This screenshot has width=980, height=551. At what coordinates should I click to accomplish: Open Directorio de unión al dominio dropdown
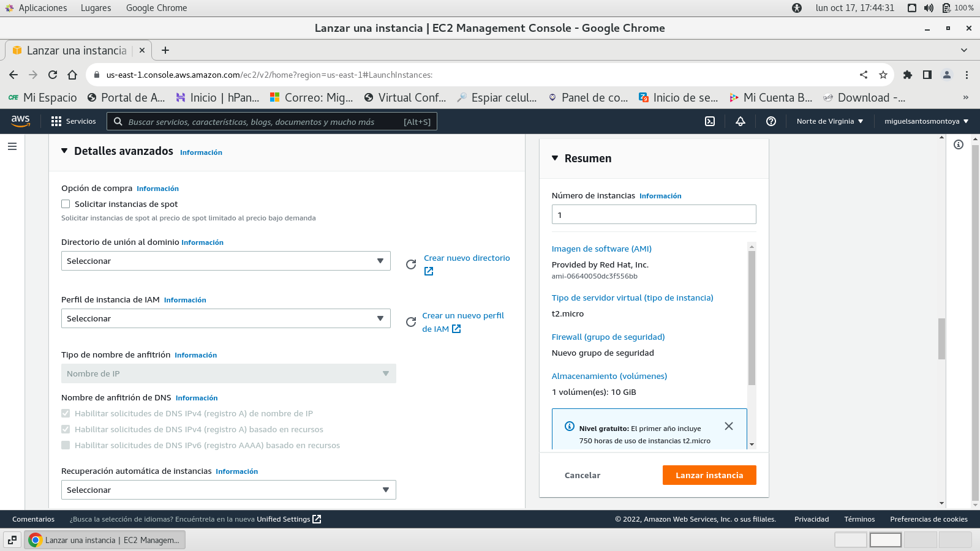[225, 261]
